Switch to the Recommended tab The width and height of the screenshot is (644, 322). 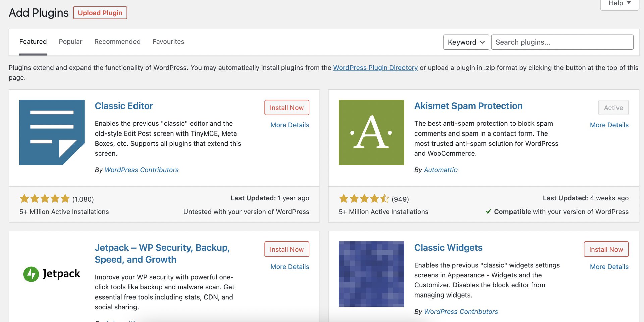tap(117, 42)
